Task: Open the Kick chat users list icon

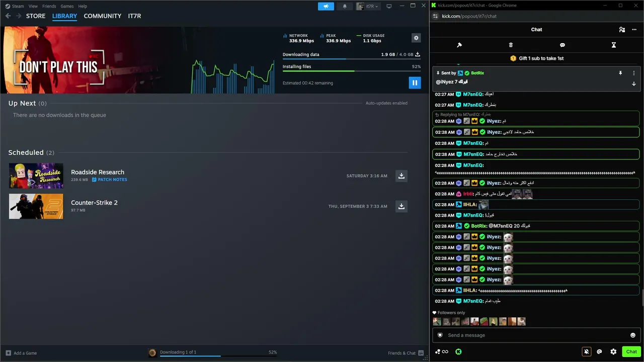Action: click(622, 30)
